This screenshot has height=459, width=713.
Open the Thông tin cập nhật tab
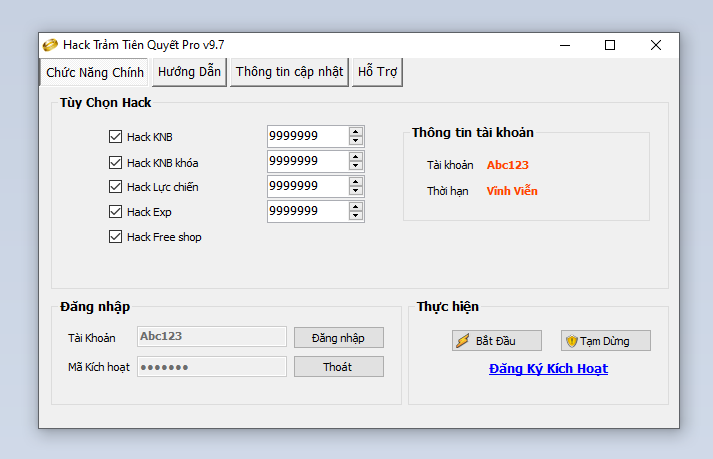[289, 72]
